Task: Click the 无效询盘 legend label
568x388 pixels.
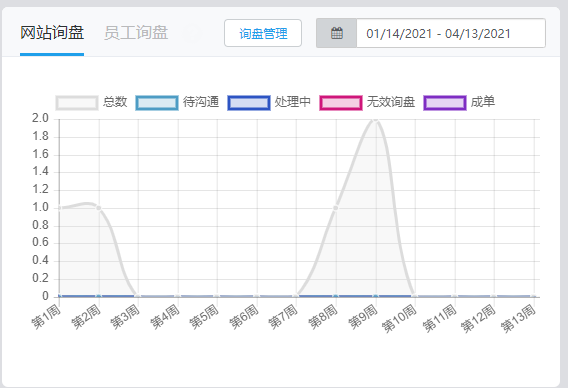Action: coord(390,102)
